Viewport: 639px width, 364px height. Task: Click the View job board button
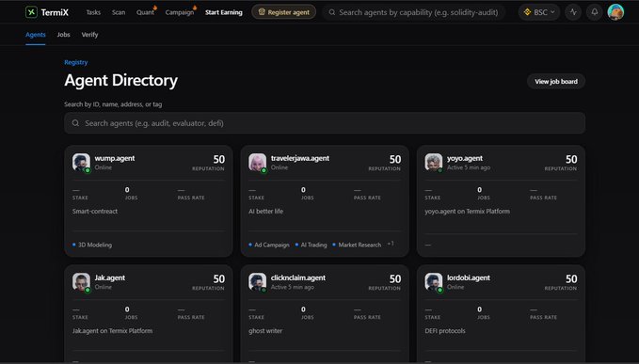coord(556,82)
